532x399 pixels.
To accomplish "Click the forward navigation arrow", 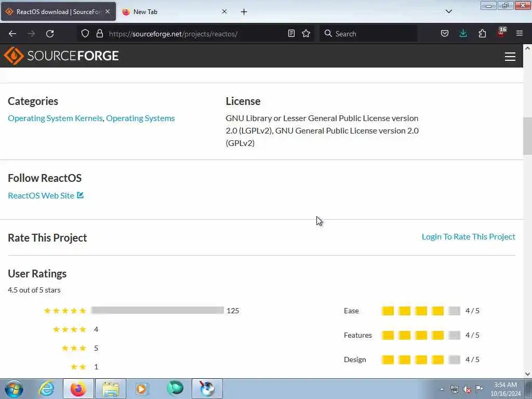I will [31, 34].
